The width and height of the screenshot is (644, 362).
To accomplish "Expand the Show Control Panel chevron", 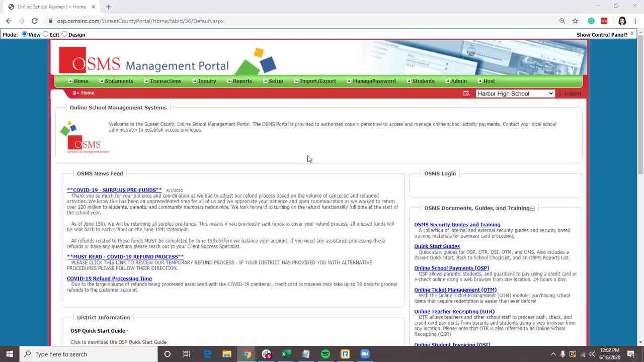I will 632,34.
